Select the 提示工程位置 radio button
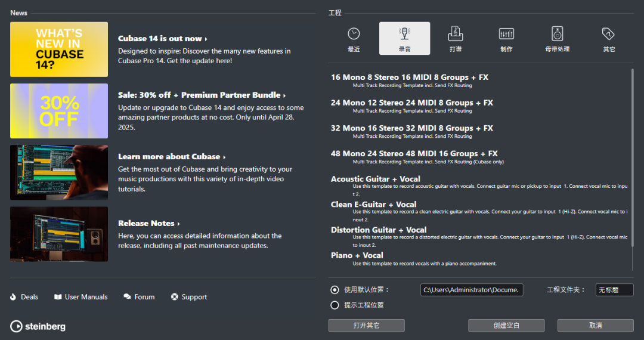 pyautogui.click(x=335, y=305)
